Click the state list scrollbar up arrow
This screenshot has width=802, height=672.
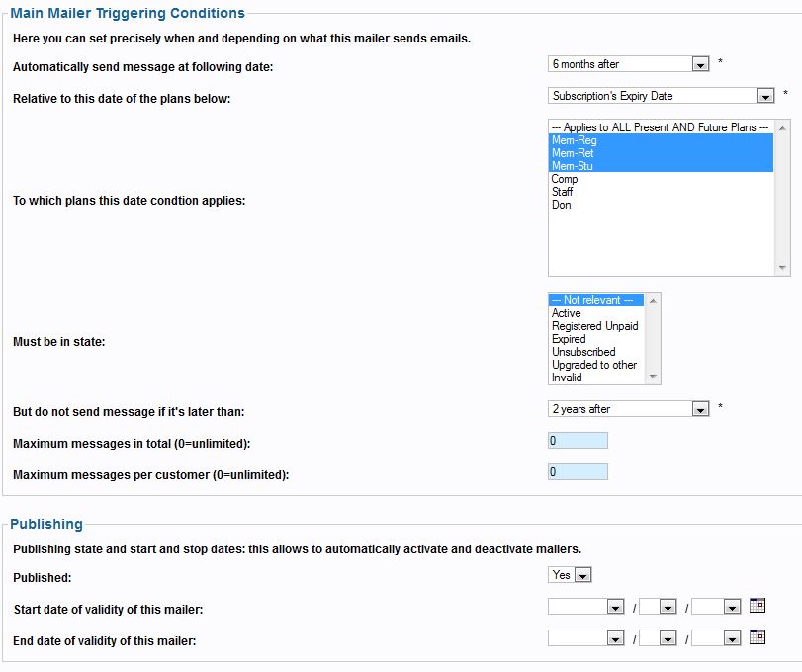(653, 301)
